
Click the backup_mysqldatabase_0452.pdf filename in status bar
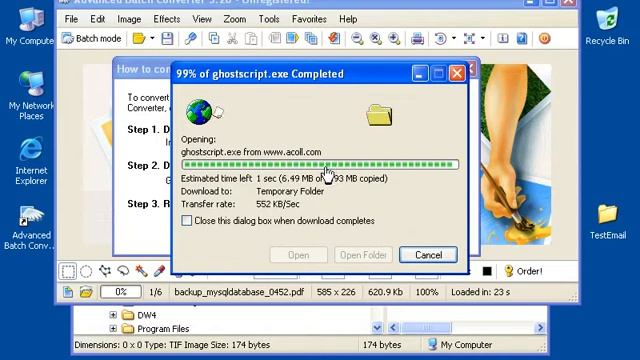(x=239, y=292)
